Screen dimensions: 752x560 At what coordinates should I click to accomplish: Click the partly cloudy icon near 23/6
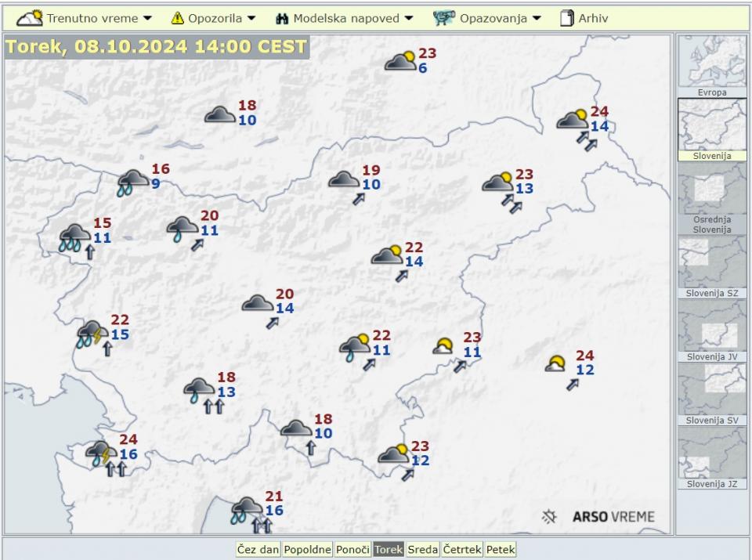pos(400,61)
